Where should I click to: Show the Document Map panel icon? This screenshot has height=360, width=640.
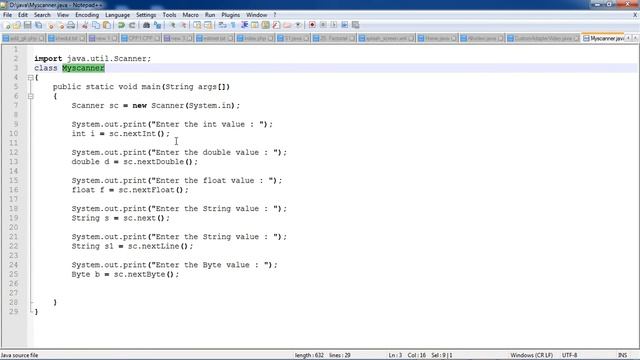tap(265, 25)
